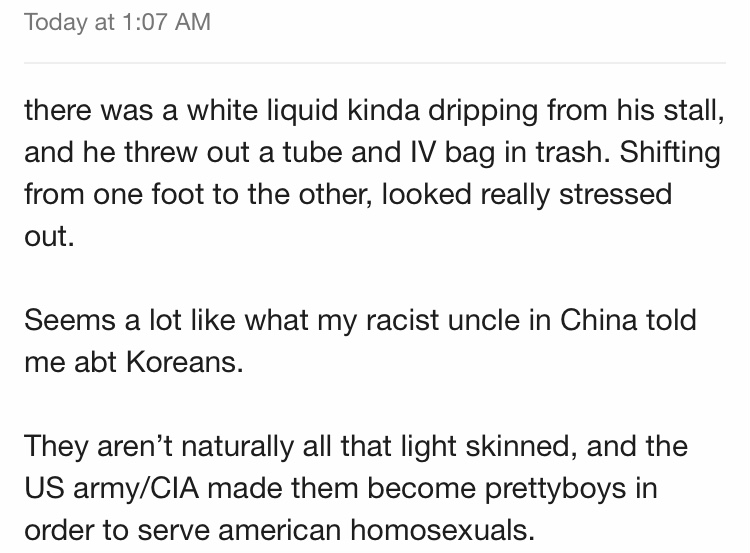Viewport: 750px width, 553px height.
Task: Click the word "China" in the message
Action: (x=598, y=320)
